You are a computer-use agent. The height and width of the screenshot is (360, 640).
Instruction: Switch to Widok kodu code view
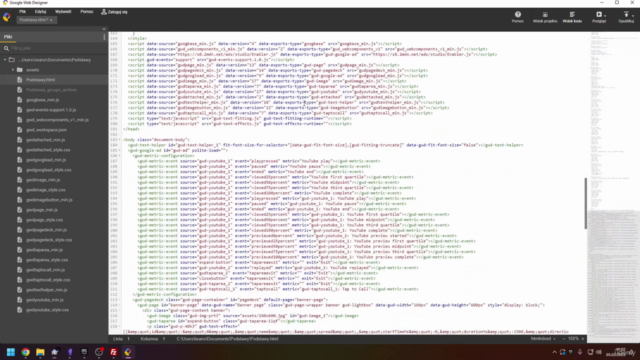[572, 17]
